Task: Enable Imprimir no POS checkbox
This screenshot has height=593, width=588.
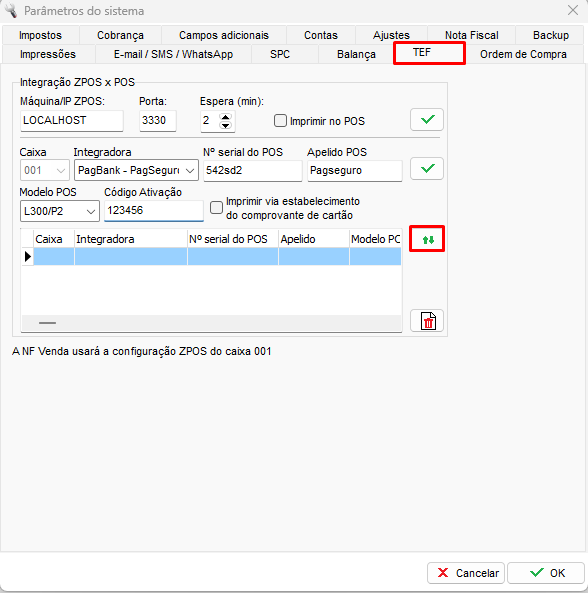Action: point(280,121)
